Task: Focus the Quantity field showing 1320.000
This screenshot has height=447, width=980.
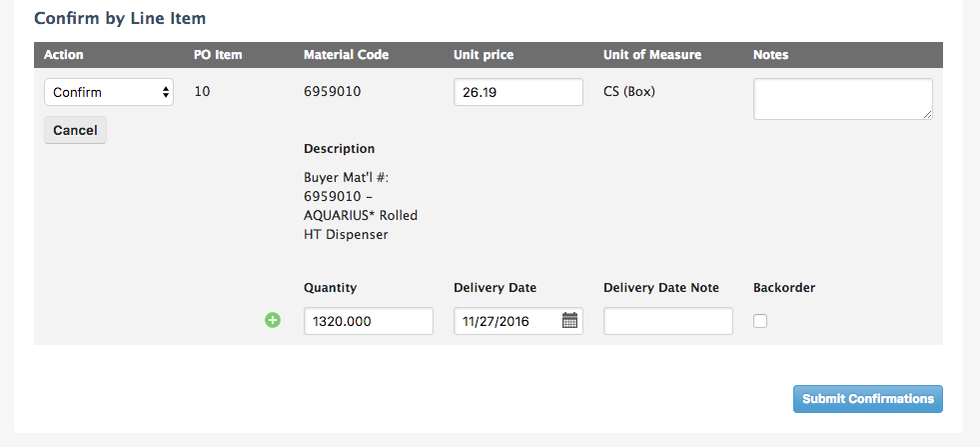Action: click(x=369, y=321)
